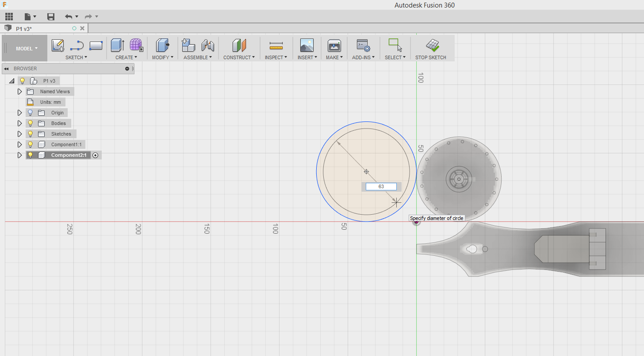
Task: Select the Component1:1 tree row
Action: 56,144
